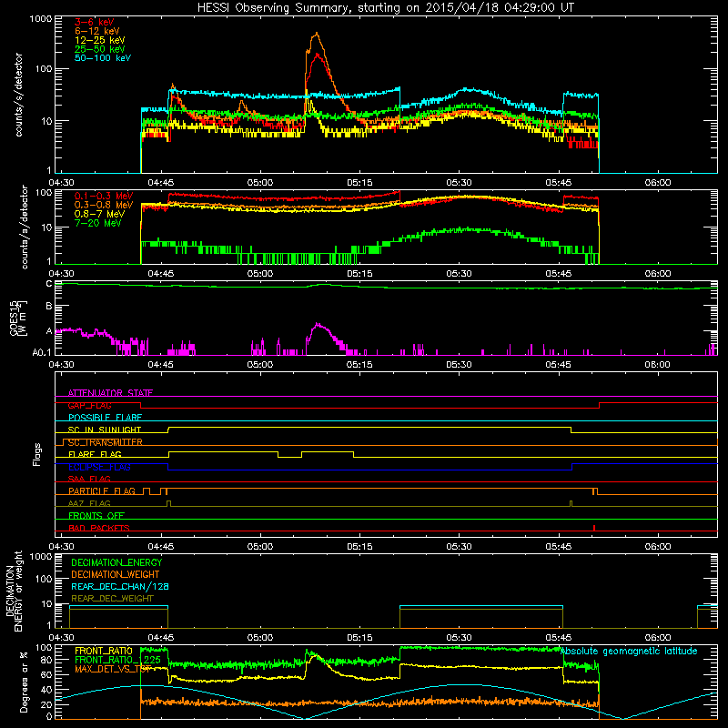Click the orange 6-12 keV flare peak

click(317, 34)
